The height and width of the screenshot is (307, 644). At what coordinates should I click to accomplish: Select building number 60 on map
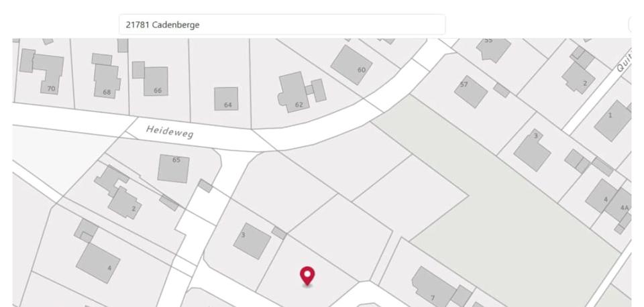(x=352, y=65)
